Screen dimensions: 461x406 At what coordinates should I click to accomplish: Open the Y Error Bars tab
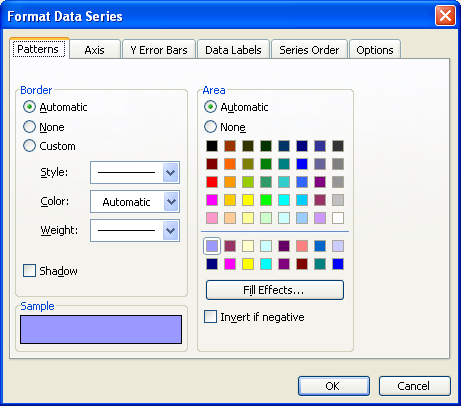[159, 50]
